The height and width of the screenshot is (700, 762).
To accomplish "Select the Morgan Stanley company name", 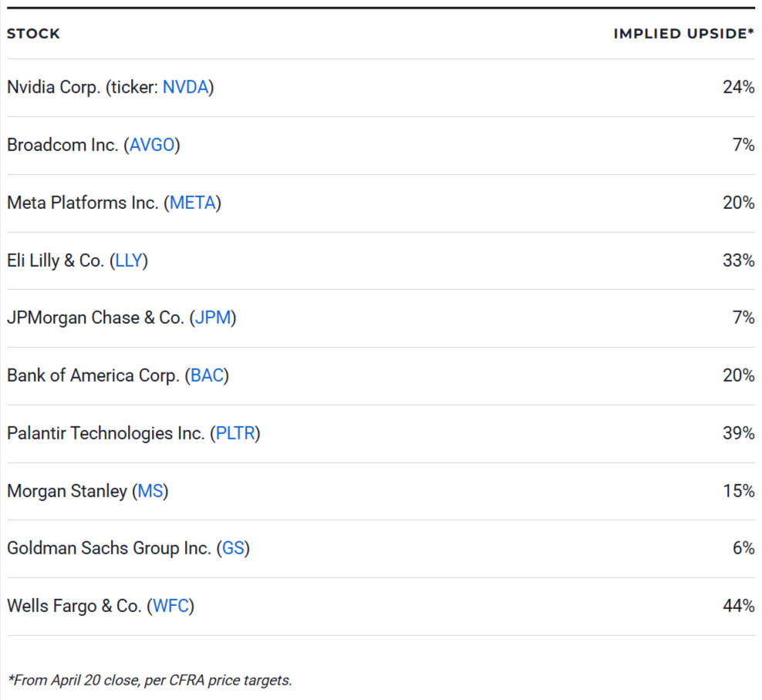I will pyautogui.click(x=67, y=491).
